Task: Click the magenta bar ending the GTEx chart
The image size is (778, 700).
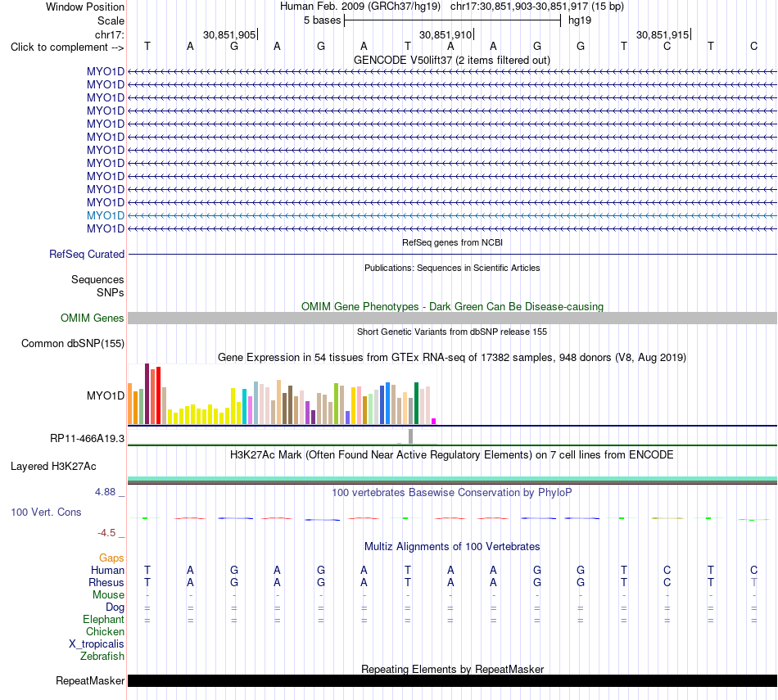Action: tap(434, 421)
